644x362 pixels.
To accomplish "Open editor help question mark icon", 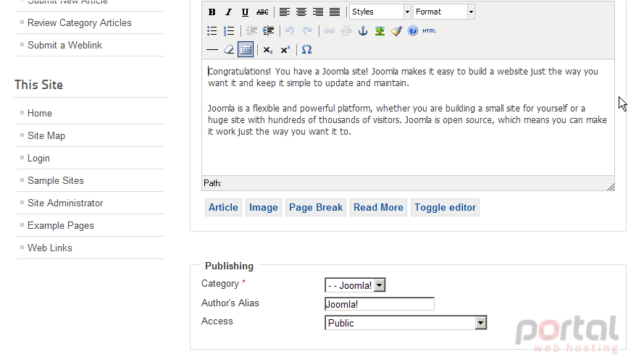I will click(x=413, y=31).
